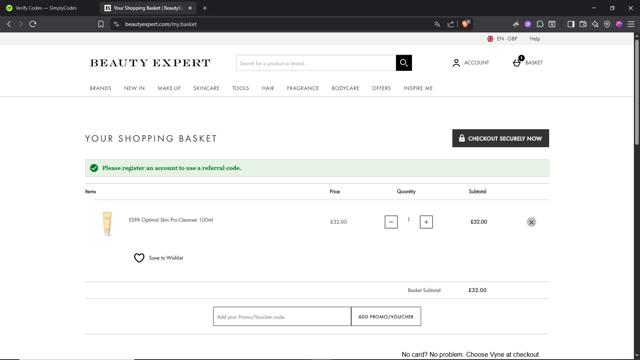Click the address bar URL
The image size is (640, 360).
point(161,24)
